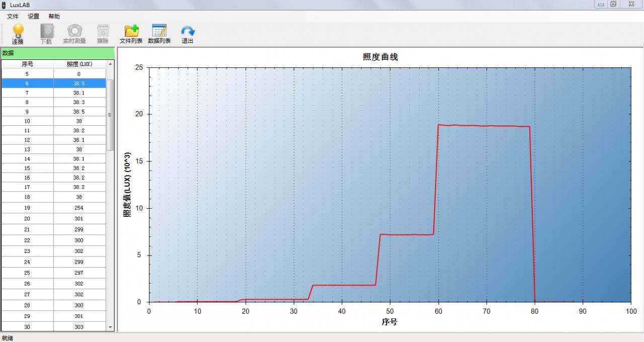Click the LuxLAB application icon in titlebar
This screenshot has width=644, height=342.
(x=5, y=4)
